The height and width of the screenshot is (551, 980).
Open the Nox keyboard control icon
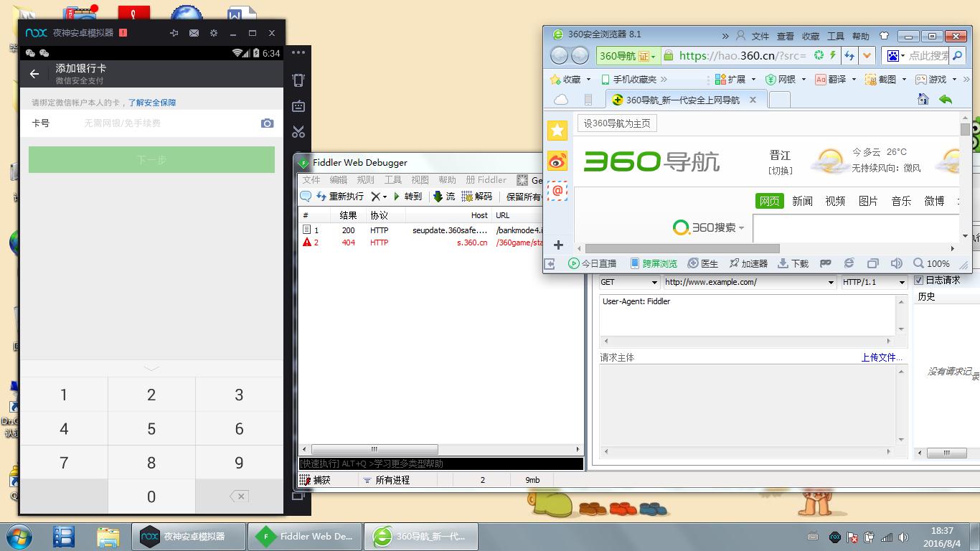tap(298, 106)
